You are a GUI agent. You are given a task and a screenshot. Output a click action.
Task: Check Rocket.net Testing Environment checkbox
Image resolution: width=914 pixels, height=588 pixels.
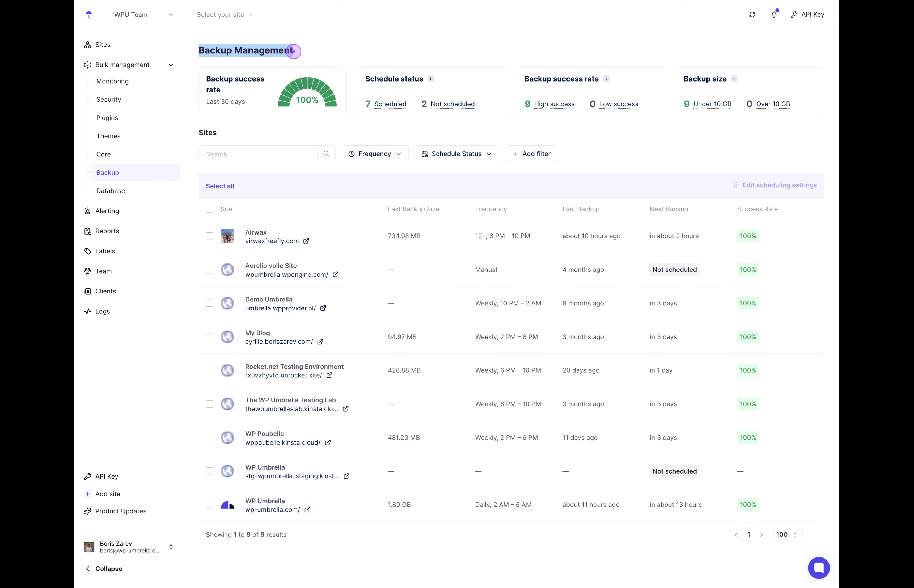pyautogui.click(x=209, y=370)
